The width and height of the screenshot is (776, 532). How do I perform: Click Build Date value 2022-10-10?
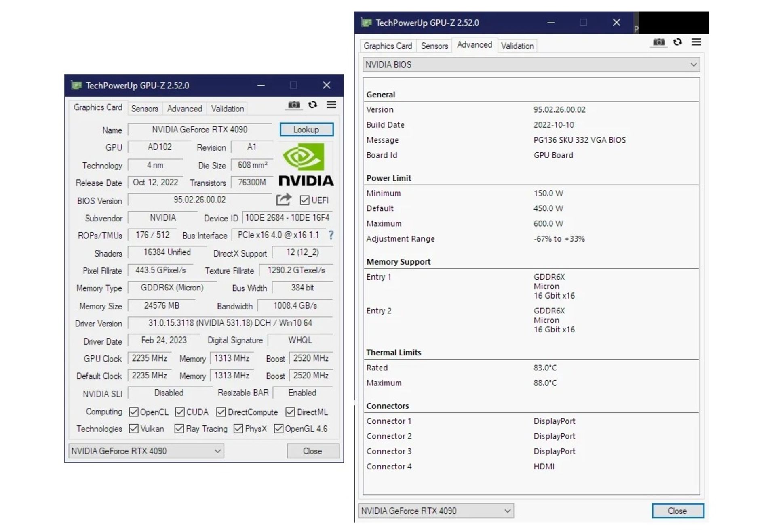coord(554,125)
